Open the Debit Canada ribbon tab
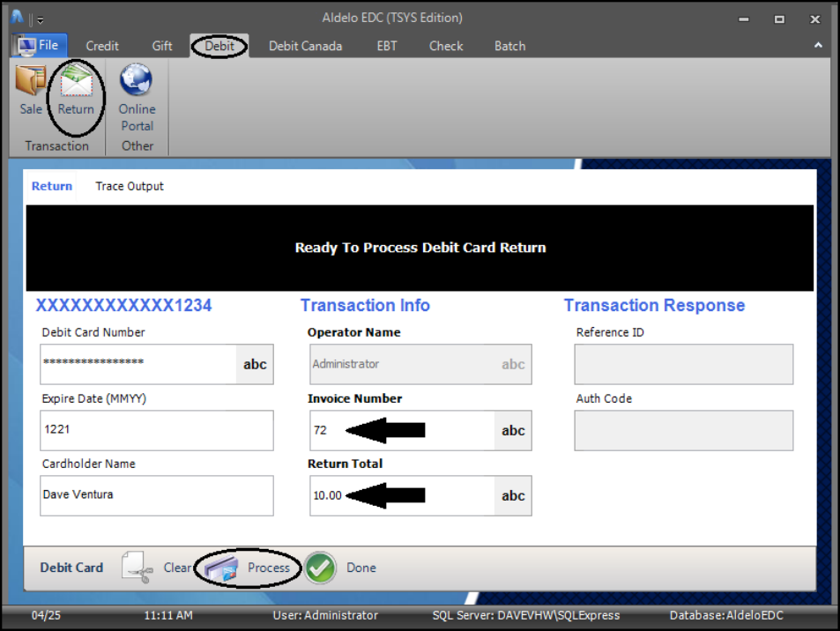 pyautogui.click(x=305, y=46)
